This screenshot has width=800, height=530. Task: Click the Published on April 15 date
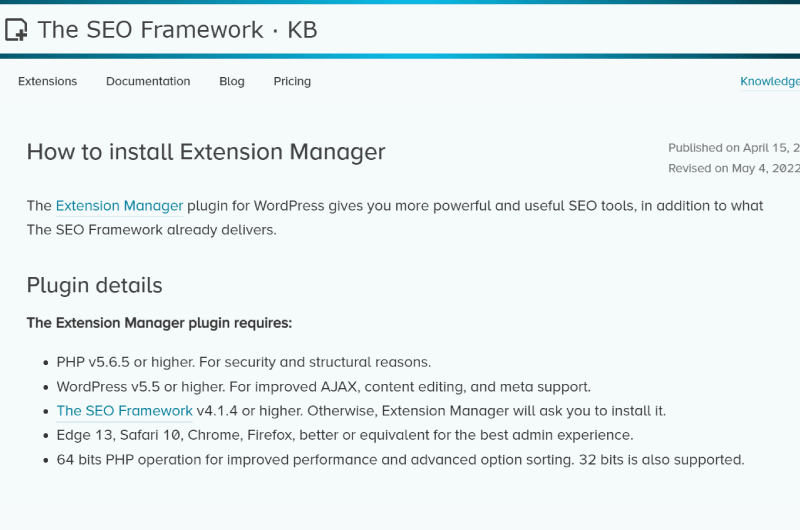[x=734, y=148]
